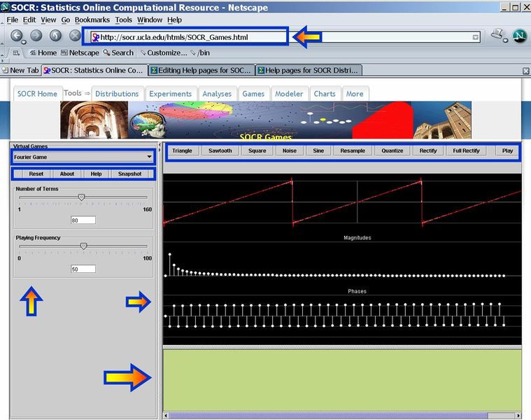
Task: Click the Netscape N logo icon
Action: tap(519, 36)
